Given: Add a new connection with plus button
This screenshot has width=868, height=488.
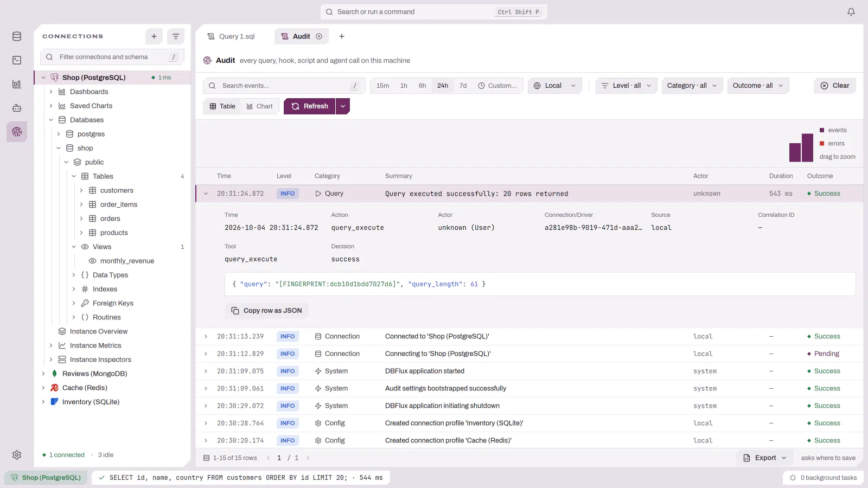Looking at the screenshot, I should click(x=154, y=36).
